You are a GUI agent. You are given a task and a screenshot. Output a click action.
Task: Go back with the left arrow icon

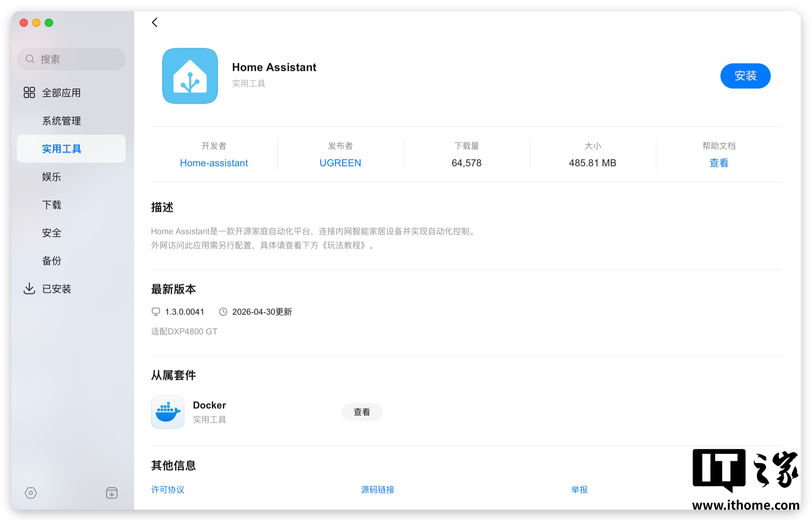point(155,23)
